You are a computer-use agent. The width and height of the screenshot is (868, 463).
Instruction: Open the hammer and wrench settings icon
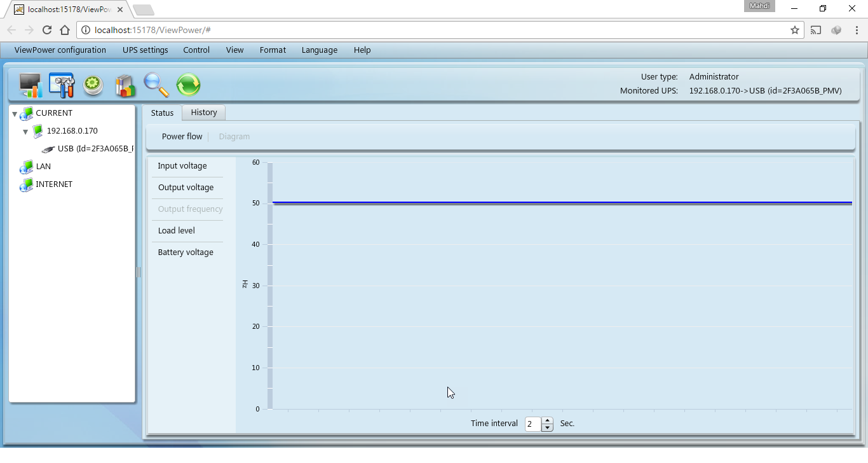tap(62, 85)
